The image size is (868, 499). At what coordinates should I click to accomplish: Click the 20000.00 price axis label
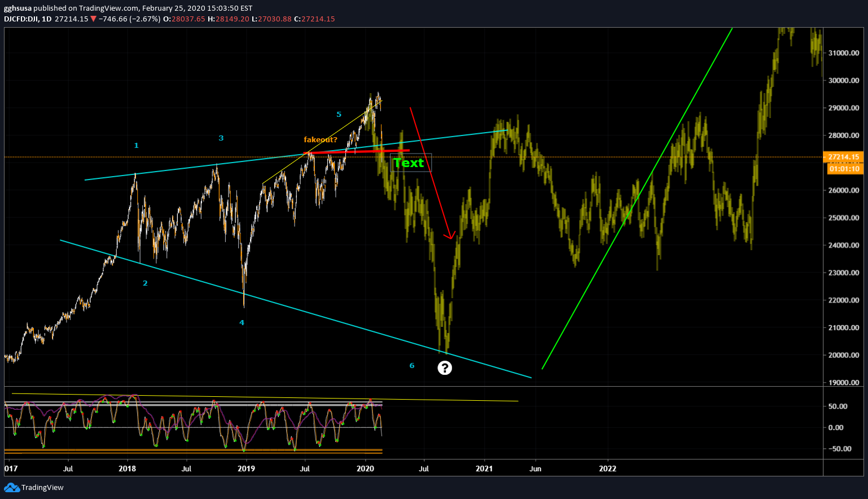pos(844,356)
